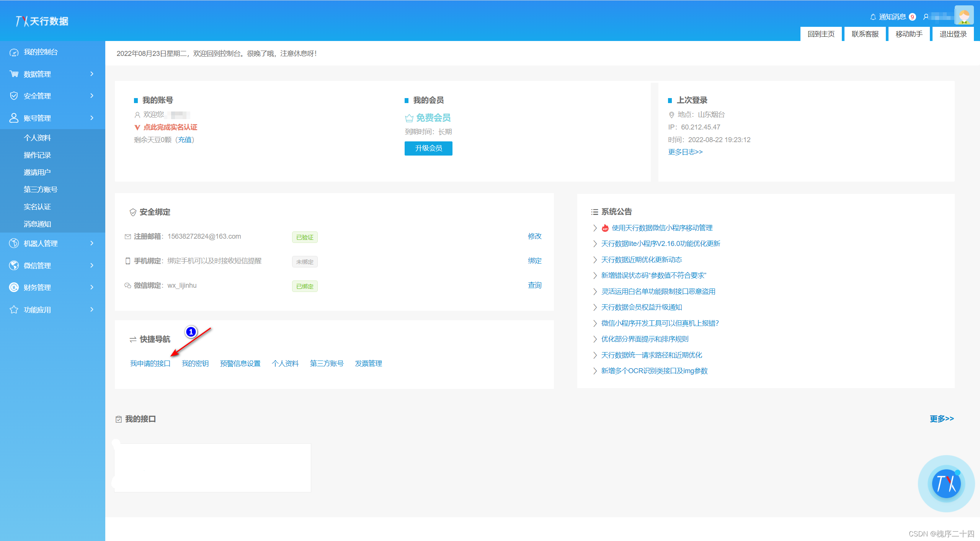This screenshot has width=980, height=541.
Task: Click the floating TX assistant icon
Action: tap(946, 484)
